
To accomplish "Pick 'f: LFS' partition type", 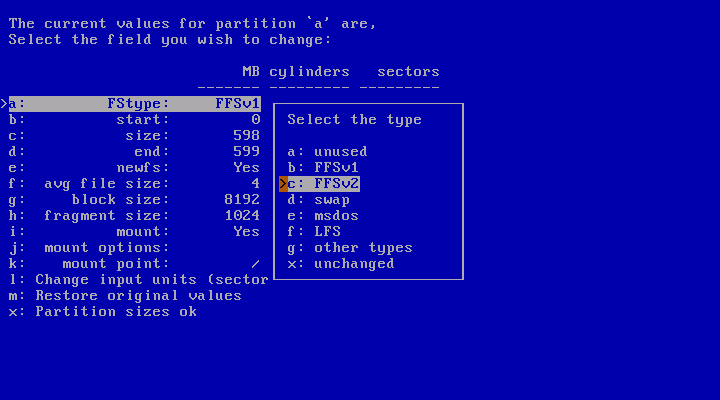I will pos(314,232).
